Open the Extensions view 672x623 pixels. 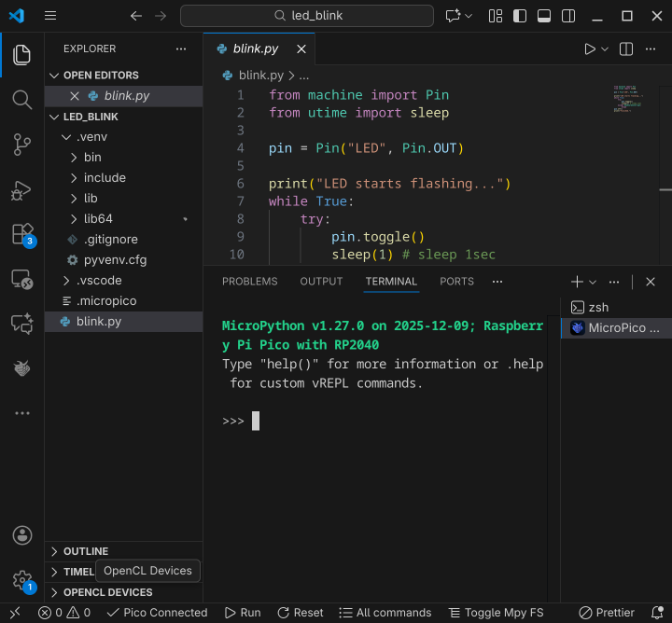[21, 234]
